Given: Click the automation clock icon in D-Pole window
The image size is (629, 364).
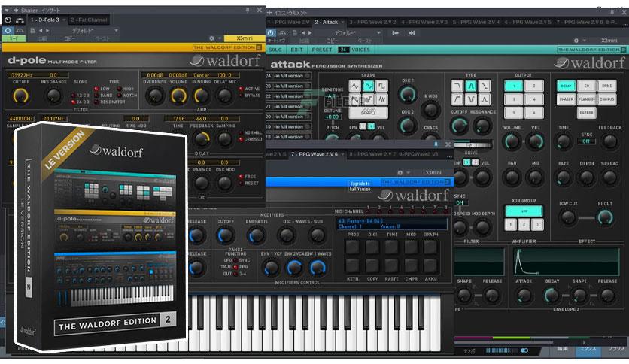Looking at the screenshot, I should coord(8,20).
